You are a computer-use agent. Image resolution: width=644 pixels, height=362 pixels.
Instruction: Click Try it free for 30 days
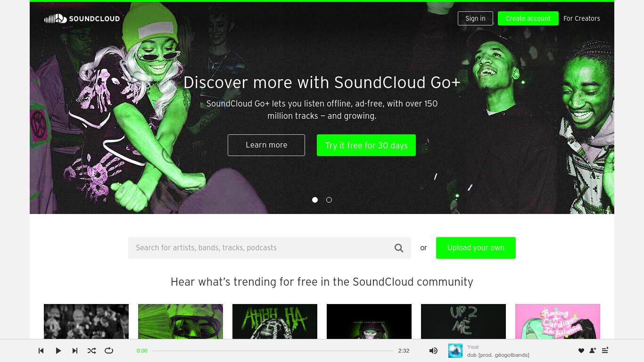click(x=366, y=145)
